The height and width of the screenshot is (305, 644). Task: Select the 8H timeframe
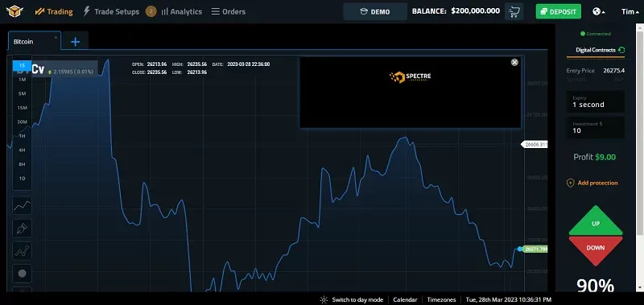(23, 164)
